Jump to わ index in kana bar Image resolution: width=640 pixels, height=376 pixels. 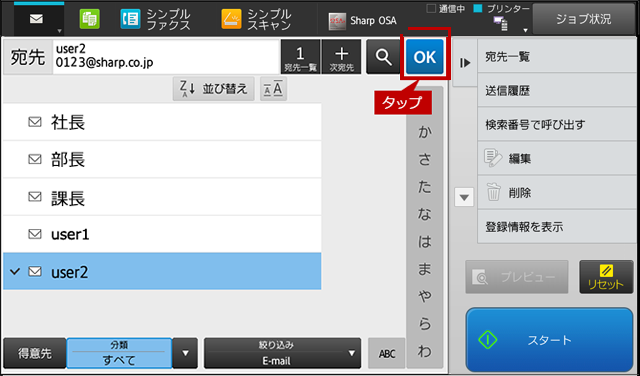pos(424,351)
